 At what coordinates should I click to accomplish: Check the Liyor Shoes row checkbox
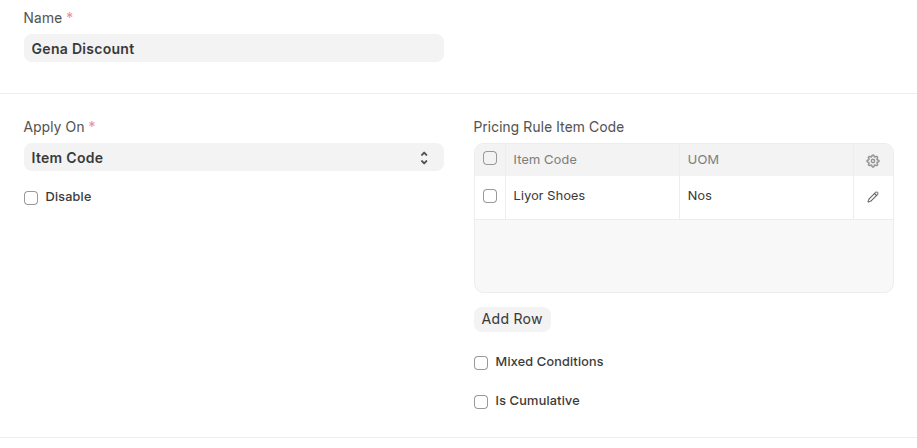click(490, 196)
